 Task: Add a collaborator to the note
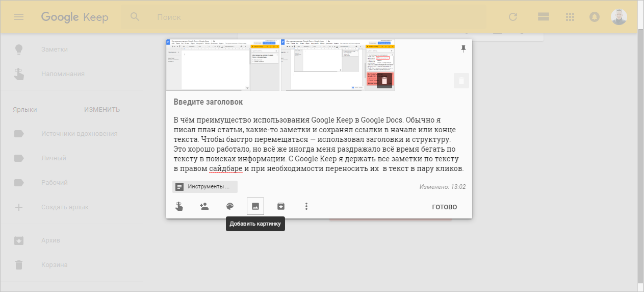tap(204, 206)
